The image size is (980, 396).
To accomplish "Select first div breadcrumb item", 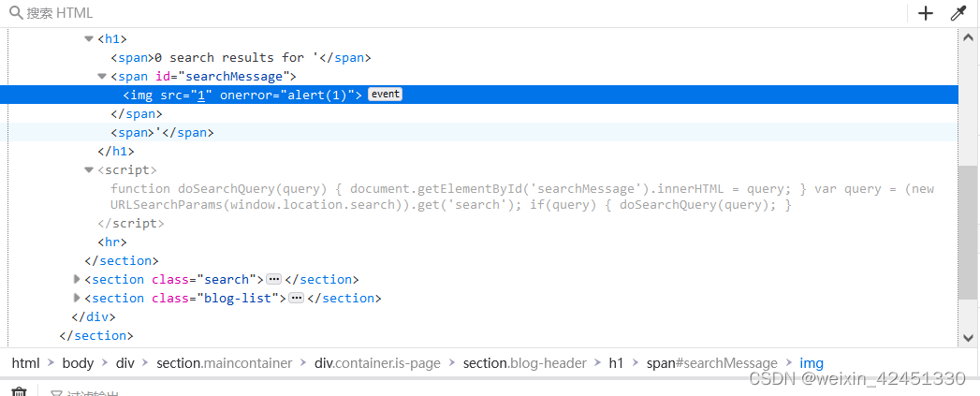I will pyautogui.click(x=125, y=363).
